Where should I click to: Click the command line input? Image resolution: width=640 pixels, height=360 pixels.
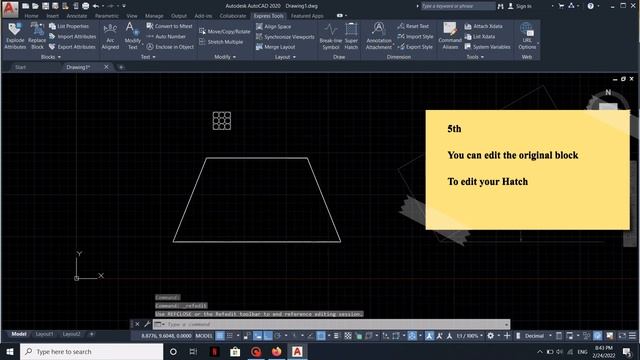(331, 324)
